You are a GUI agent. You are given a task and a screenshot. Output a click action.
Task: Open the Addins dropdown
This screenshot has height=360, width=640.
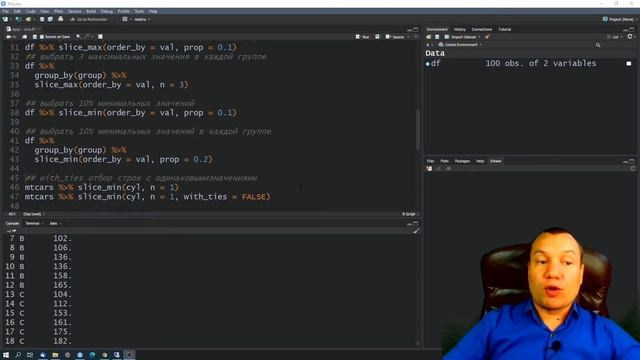tap(142, 19)
